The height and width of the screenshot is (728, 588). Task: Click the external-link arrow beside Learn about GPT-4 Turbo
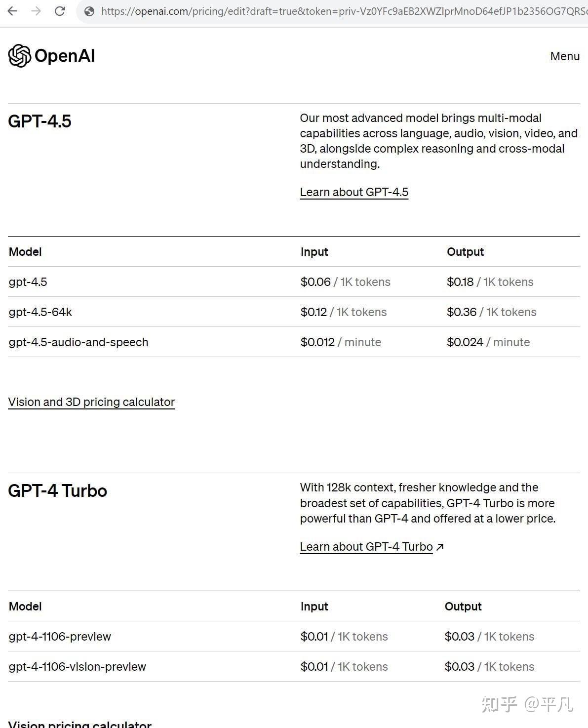tap(440, 546)
